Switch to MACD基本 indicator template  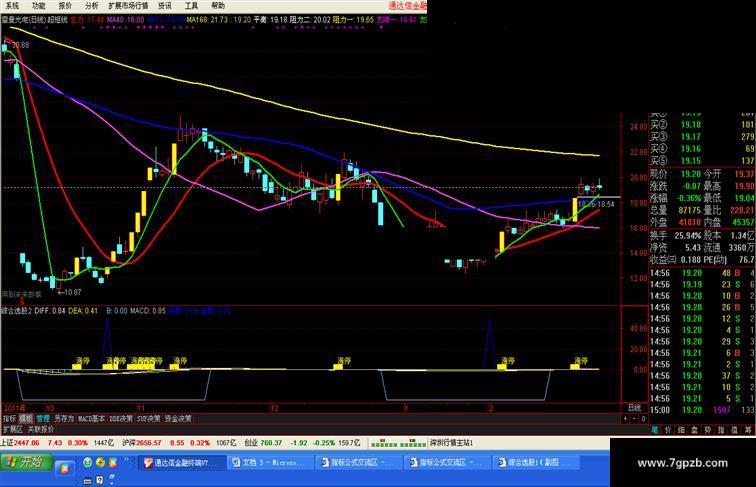pos(91,419)
